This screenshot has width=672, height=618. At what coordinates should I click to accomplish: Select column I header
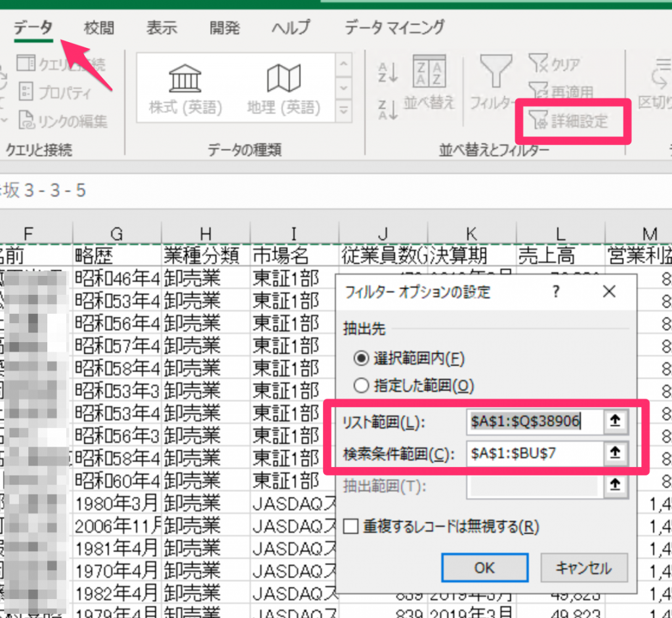294,234
